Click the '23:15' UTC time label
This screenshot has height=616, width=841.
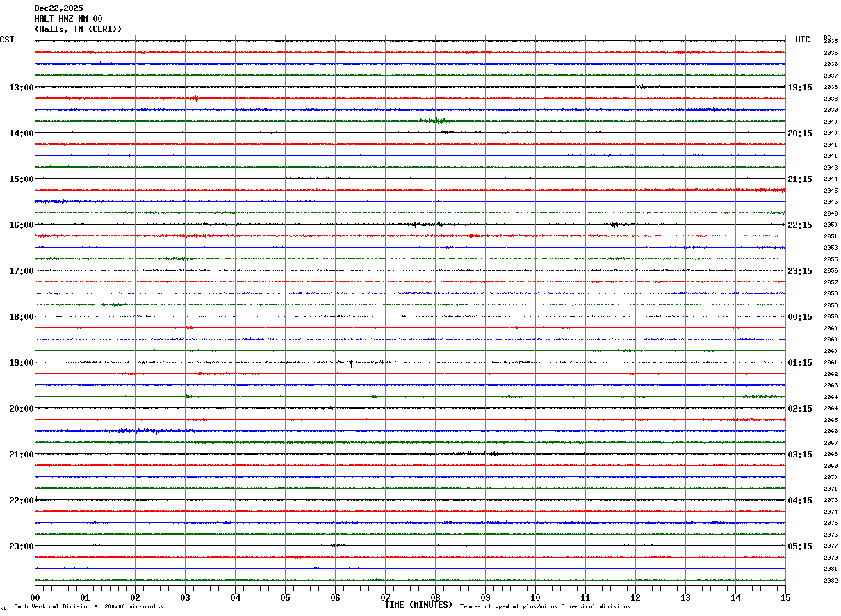(800, 271)
